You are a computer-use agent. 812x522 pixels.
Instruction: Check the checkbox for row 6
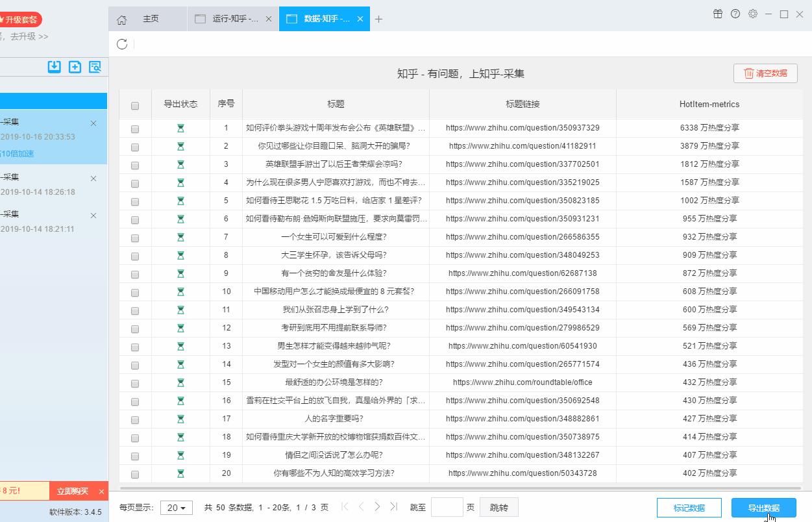[x=135, y=220]
